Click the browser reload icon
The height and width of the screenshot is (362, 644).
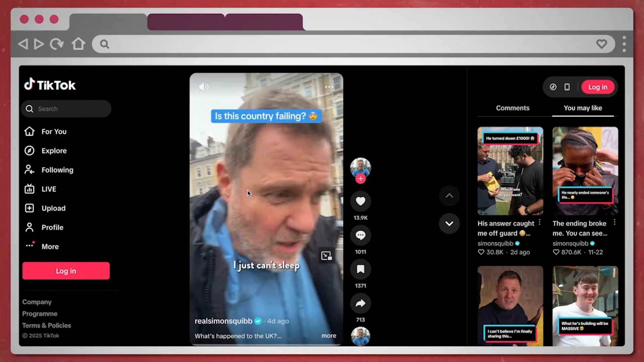[x=57, y=44]
